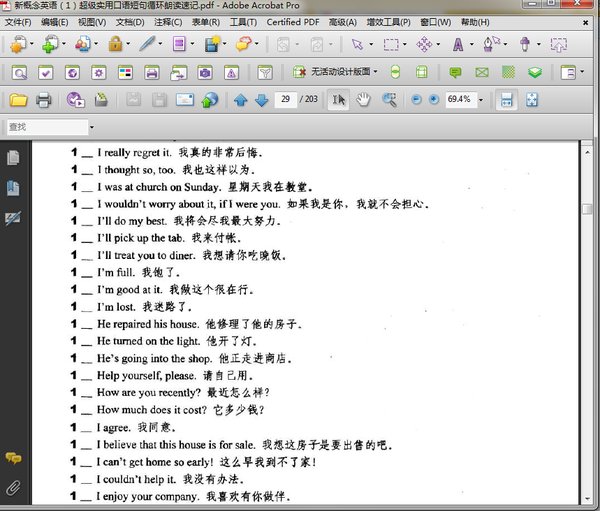Go to the next page with down arrow
The width and height of the screenshot is (600, 511).
tap(261, 100)
